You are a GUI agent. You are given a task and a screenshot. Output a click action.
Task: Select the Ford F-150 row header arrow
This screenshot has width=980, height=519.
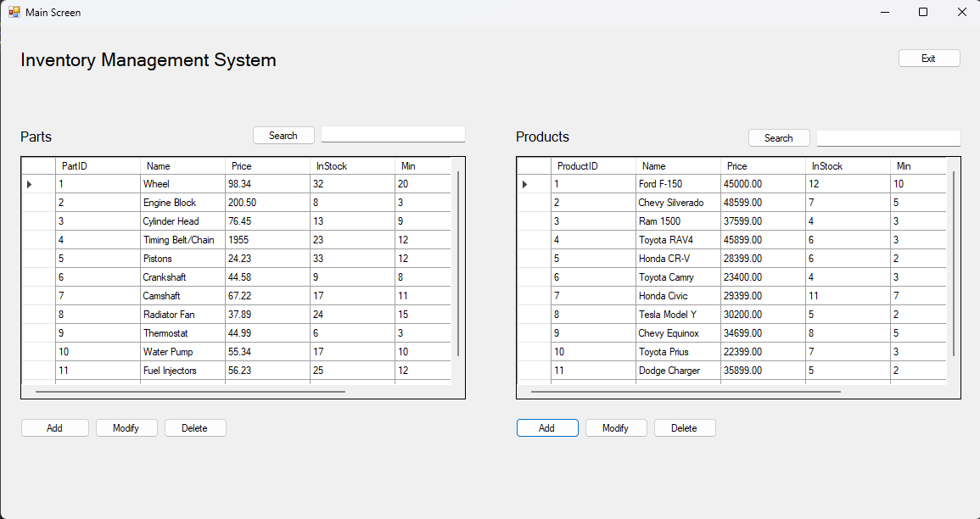point(524,184)
